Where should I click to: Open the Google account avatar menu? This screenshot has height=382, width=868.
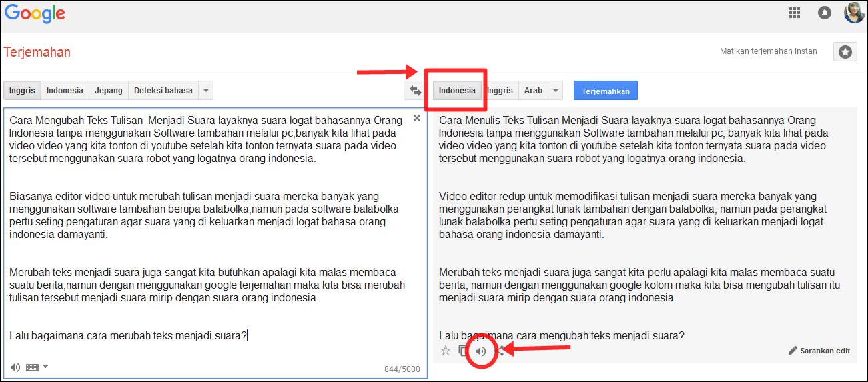click(854, 13)
